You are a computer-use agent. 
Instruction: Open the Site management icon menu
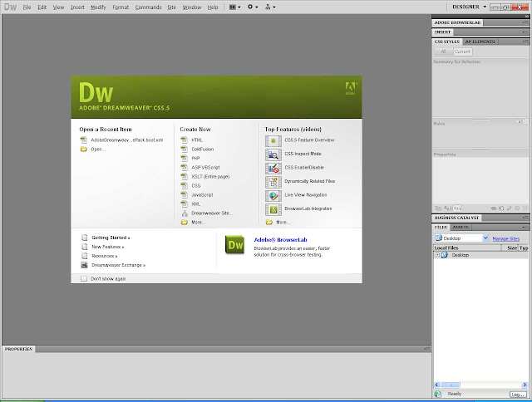pos(270,7)
